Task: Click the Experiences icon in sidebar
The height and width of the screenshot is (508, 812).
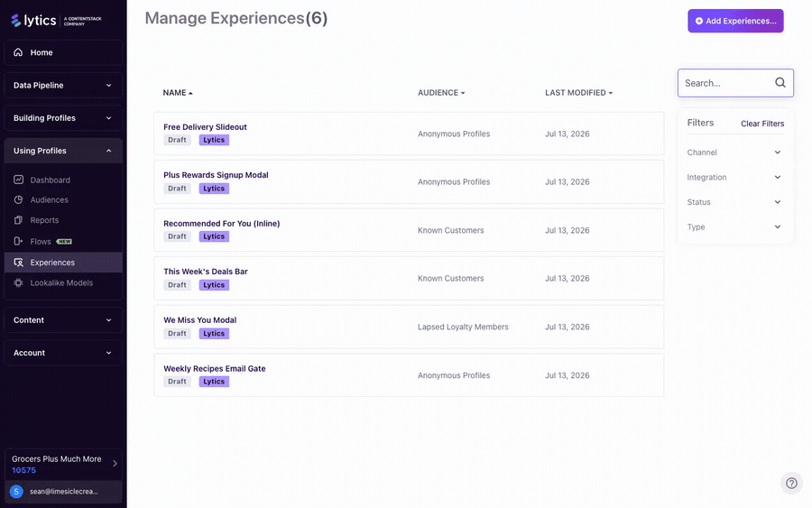Action: tap(19, 263)
